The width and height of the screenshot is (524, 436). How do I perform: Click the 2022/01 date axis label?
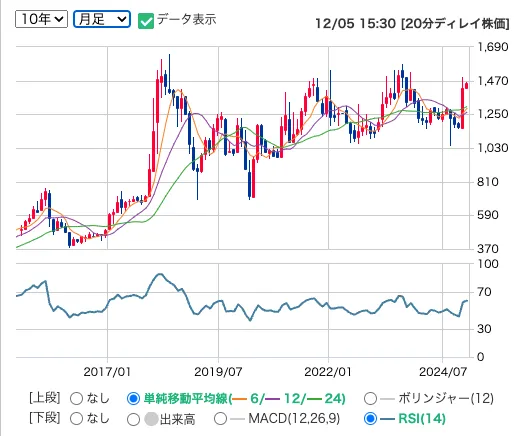[x=328, y=372]
